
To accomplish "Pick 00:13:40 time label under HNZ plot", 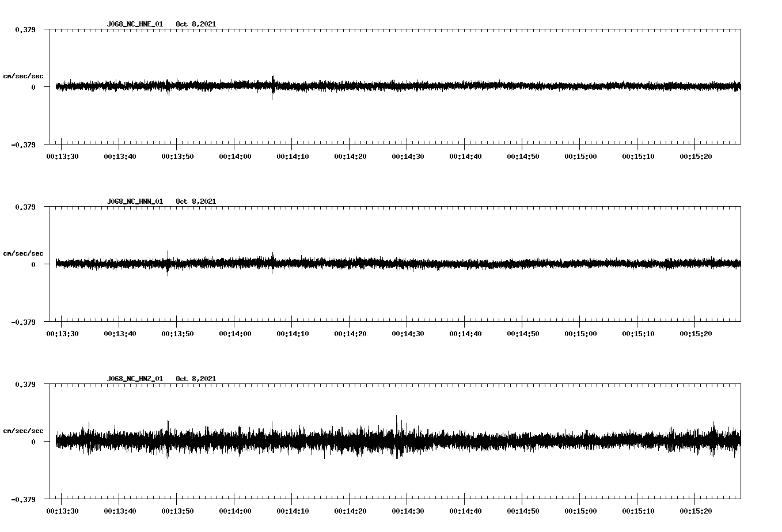I will click(x=120, y=511).
